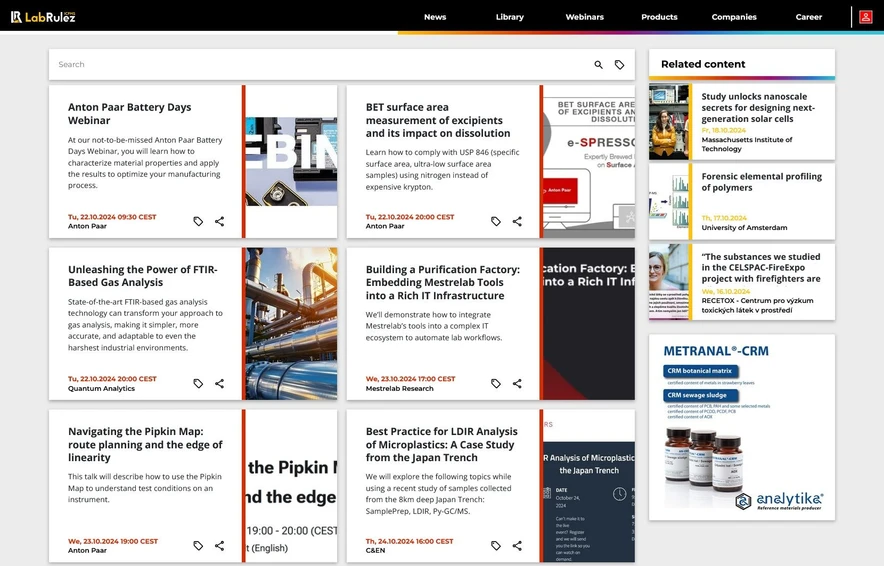Click tag icon on FTIR-Based Gas Analysis card
The width and height of the screenshot is (884, 566).
click(198, 383)
